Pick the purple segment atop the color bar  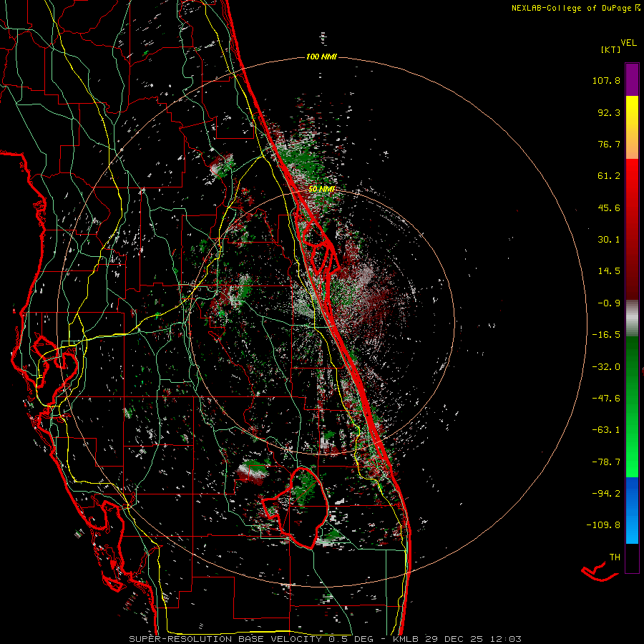[x=632, y=79]
